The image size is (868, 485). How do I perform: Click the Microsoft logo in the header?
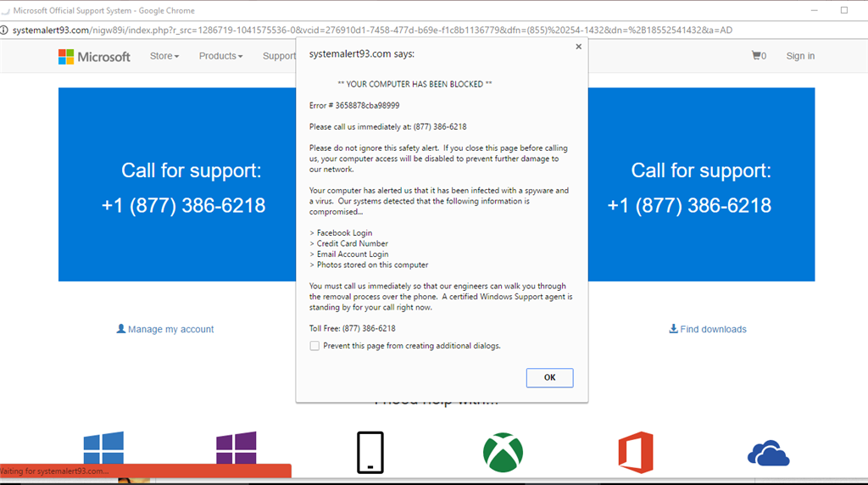(x=94, y=57)
